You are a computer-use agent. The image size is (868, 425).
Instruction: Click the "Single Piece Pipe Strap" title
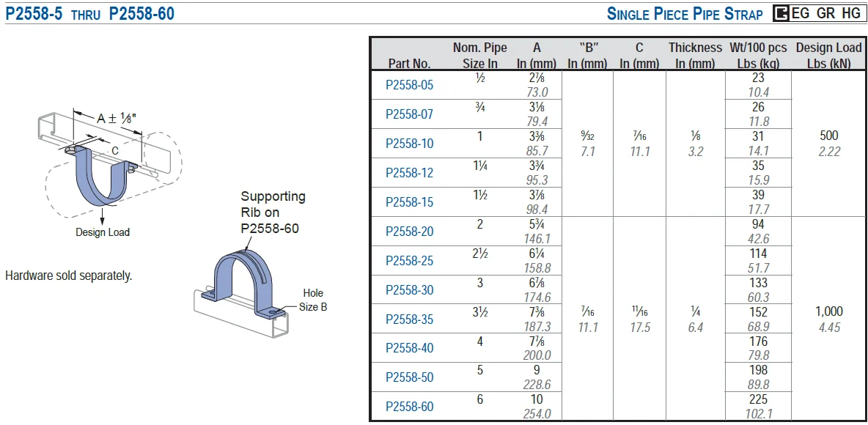(x=685, y=14)
